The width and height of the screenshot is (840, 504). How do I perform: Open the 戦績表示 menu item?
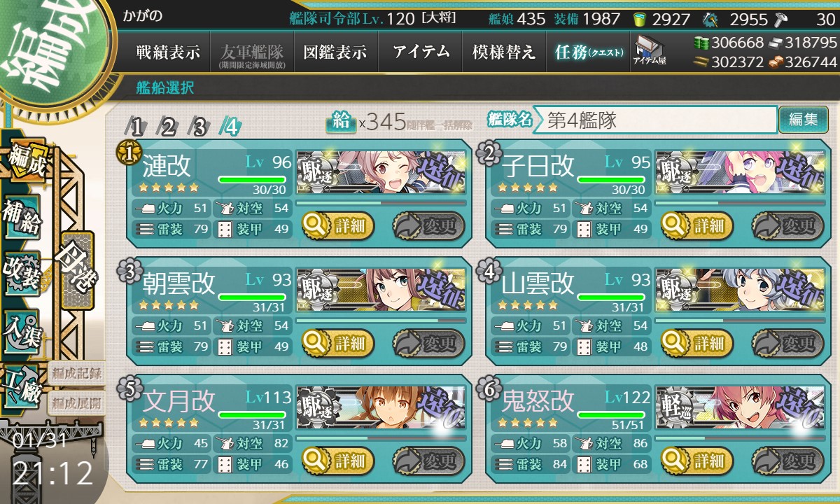click(168, 52)
